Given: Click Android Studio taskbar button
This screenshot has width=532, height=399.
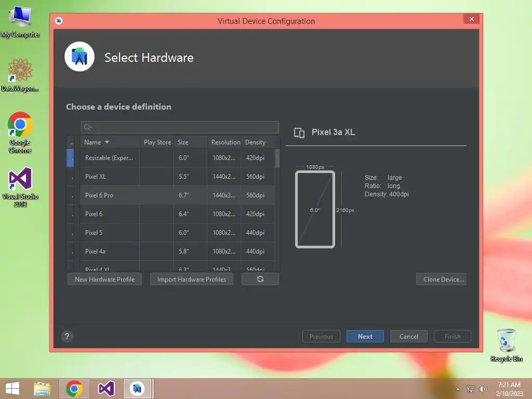Looking at the screenshot, I should point(138,389).
